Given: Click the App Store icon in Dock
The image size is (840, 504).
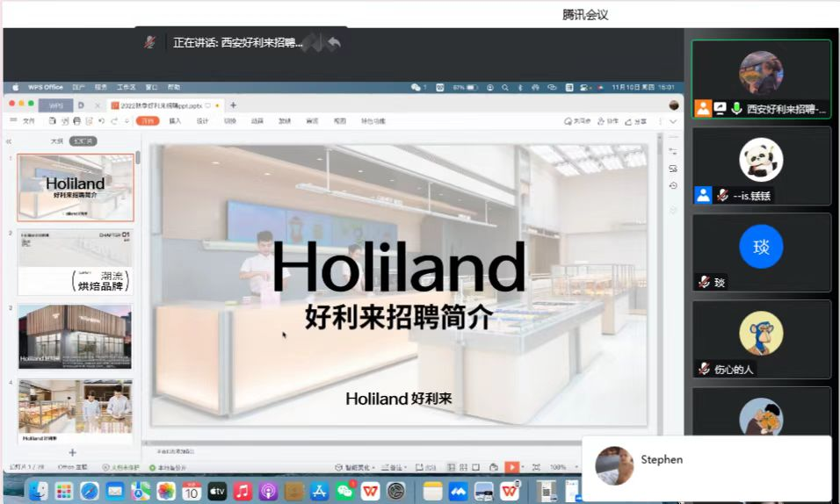Looking at the screenshot, I should coord(320,491).
